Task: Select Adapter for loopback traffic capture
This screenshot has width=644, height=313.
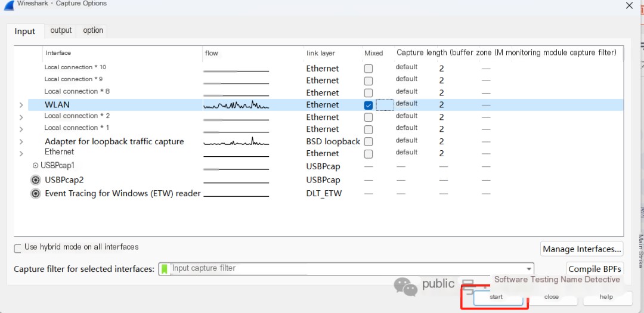Action: click(x=114, y=142)
